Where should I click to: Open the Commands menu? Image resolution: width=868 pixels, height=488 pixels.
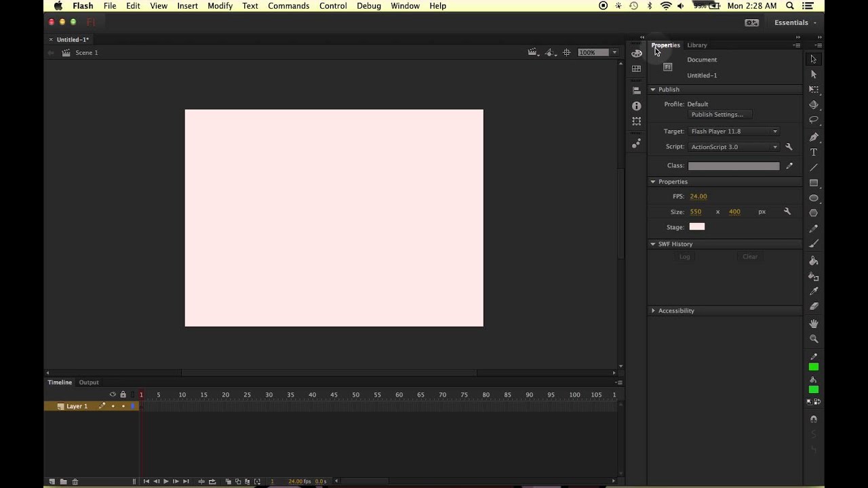[288, 6]
